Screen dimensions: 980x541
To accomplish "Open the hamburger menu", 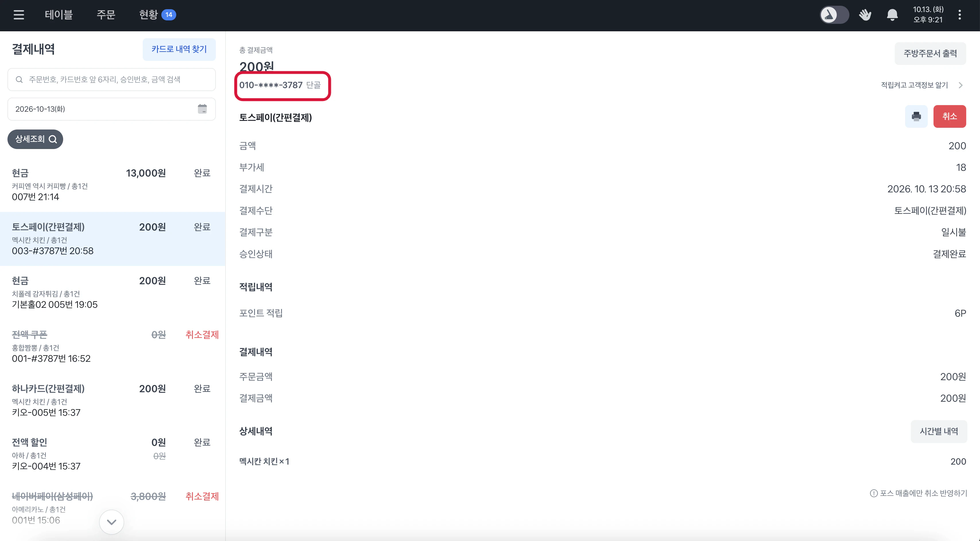I will click(19, 15).
